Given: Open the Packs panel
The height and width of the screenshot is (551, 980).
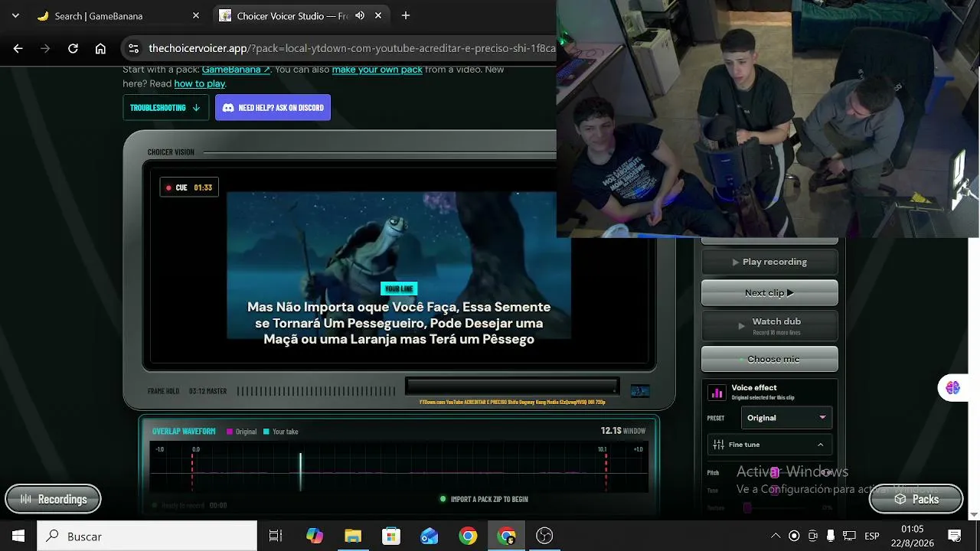Looking at the screenshot, I should pos(916,499).
